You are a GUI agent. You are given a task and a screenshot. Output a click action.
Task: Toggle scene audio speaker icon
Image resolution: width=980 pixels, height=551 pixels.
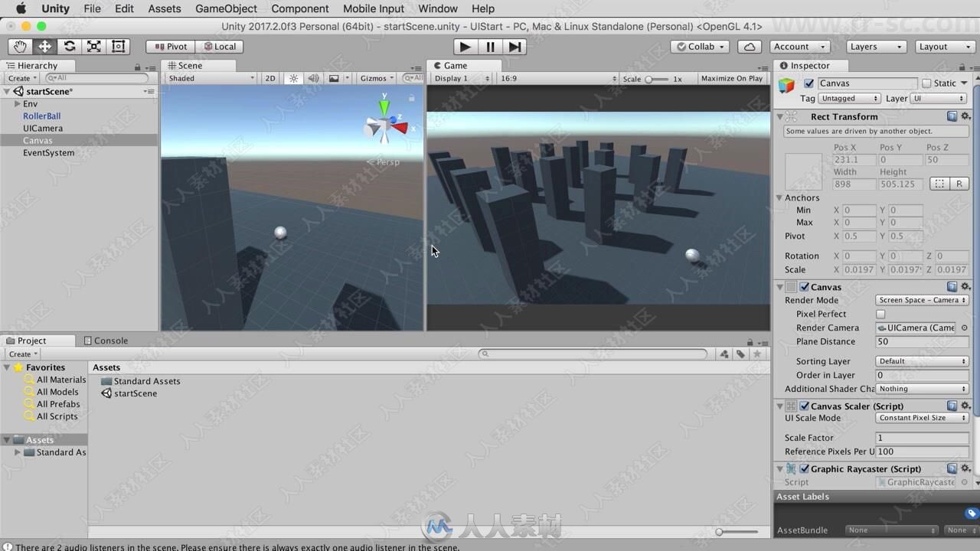(313, 78)
